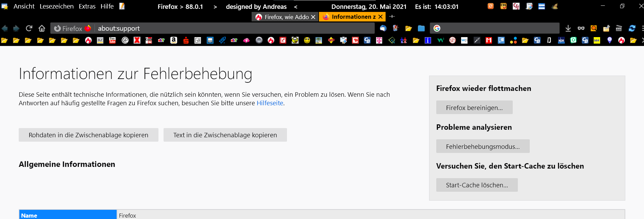
Task: Open the red M bookmark icon
Action: 489,40
